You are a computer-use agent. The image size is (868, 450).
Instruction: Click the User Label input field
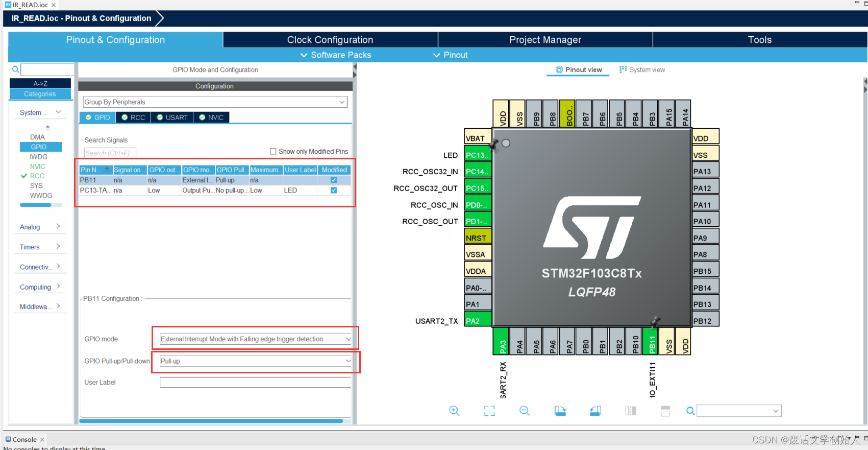click(x=256, y=383)
